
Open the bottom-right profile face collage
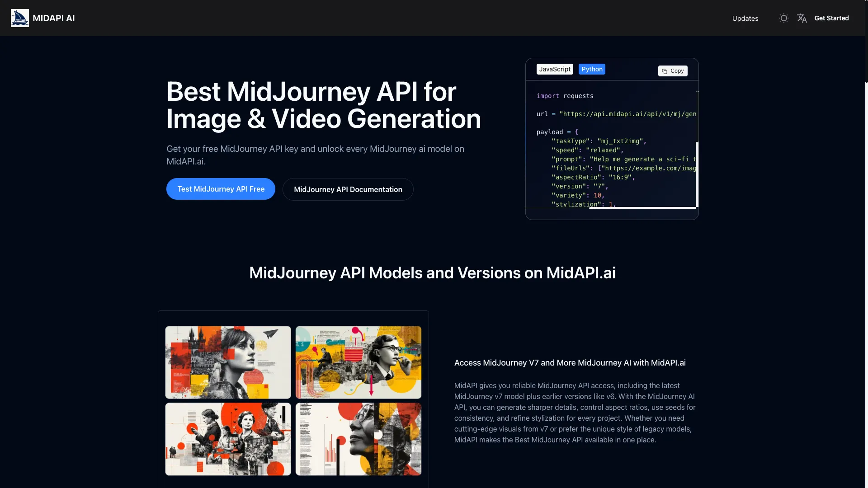click(358, 439)
